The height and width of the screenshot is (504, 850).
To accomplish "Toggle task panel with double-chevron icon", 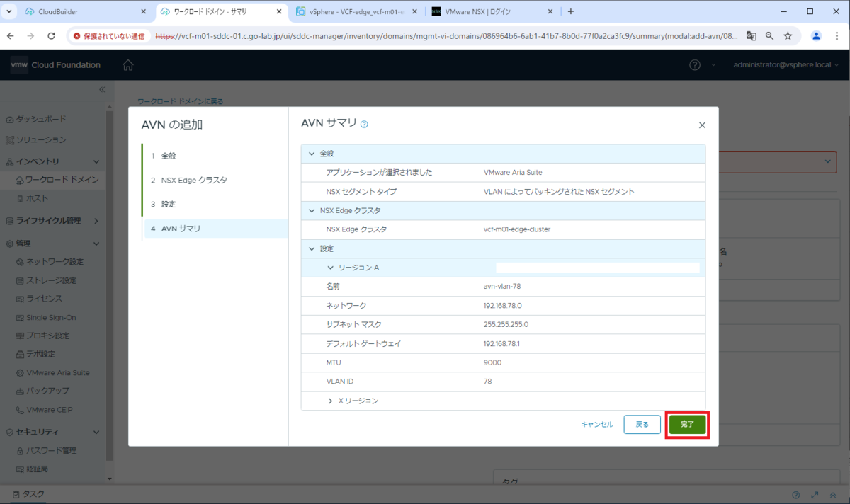I will [834, 495].
